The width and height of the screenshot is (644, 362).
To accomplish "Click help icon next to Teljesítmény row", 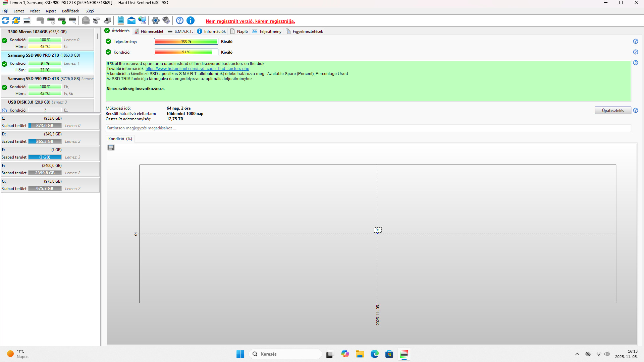I will (x=636, y=42).
